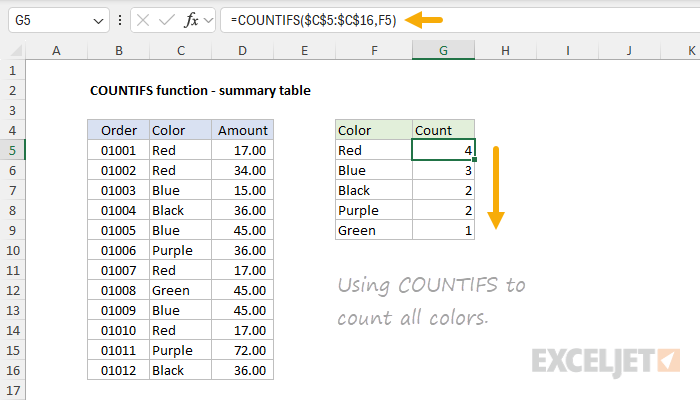Select row 2 header
Screen dimensions: 700x400
point(12,91)
